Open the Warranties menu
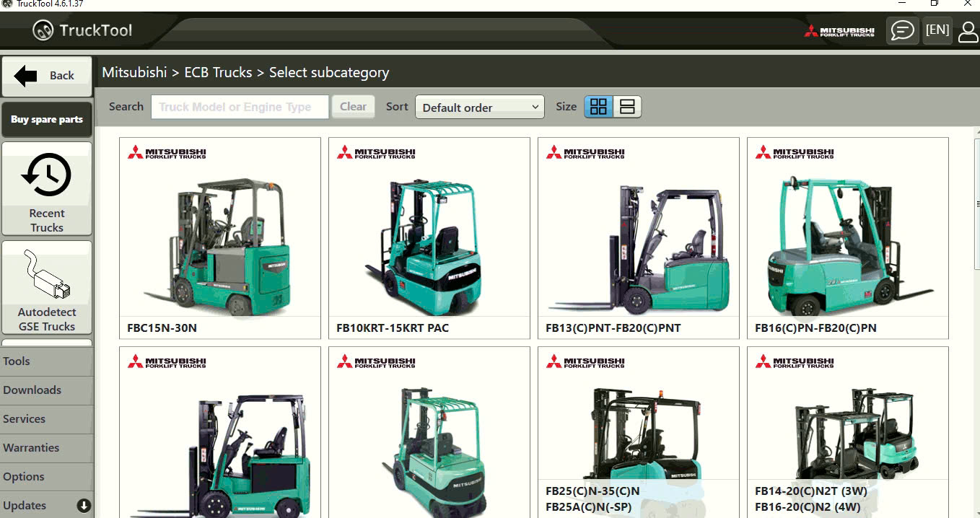This screenshot has height=518, width=980. [x=47, y=448]
